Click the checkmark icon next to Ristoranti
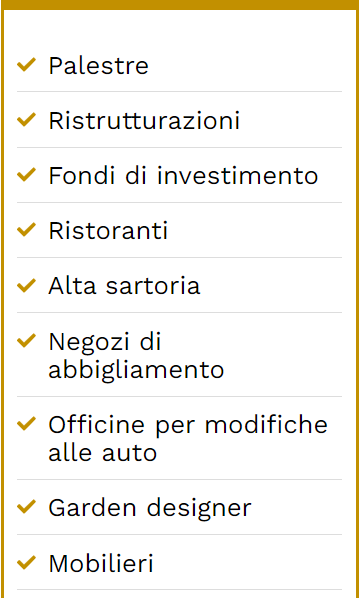This screenshot has height=598, width=364. (26, 230)
